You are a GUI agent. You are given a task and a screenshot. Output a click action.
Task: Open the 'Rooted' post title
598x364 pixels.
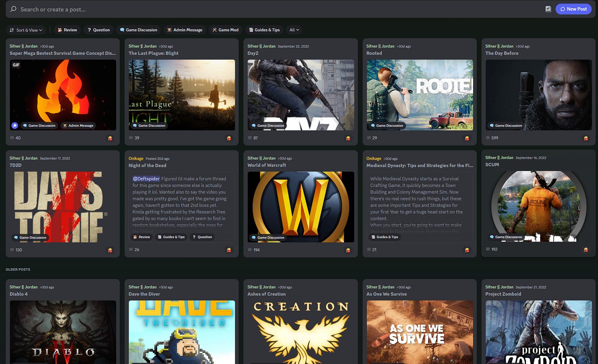(x=374, y=53)
